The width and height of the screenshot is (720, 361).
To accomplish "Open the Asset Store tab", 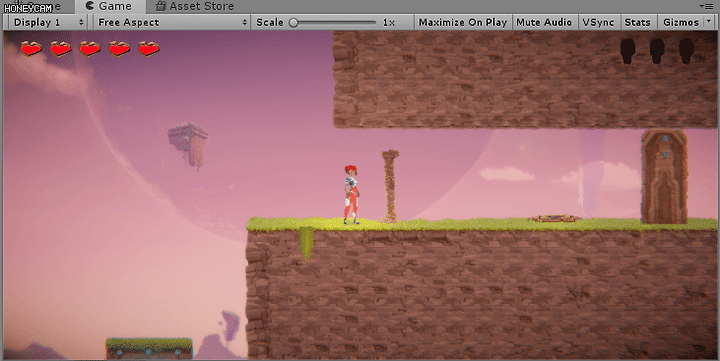I will (x=195, y=6).
